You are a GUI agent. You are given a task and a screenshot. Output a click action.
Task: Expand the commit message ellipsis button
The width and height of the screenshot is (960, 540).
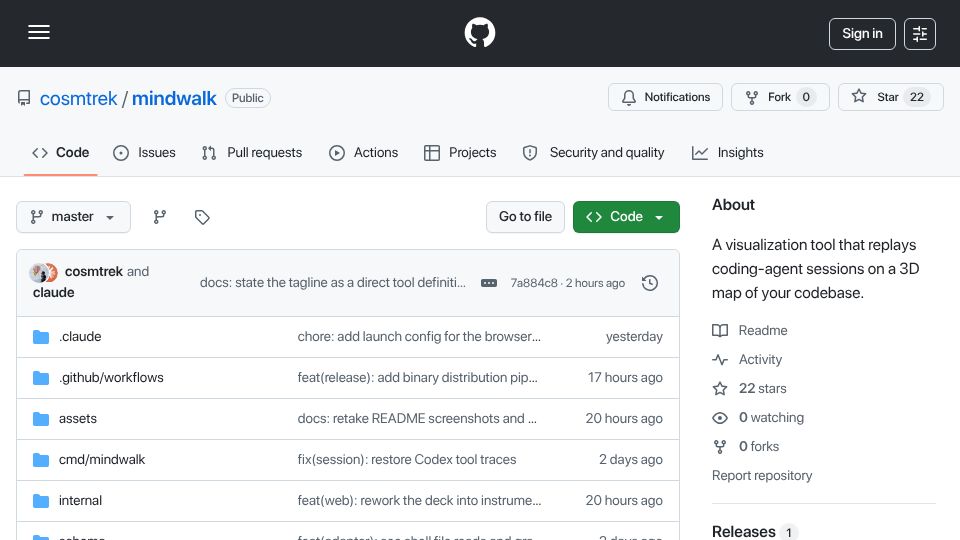[489, 283]
